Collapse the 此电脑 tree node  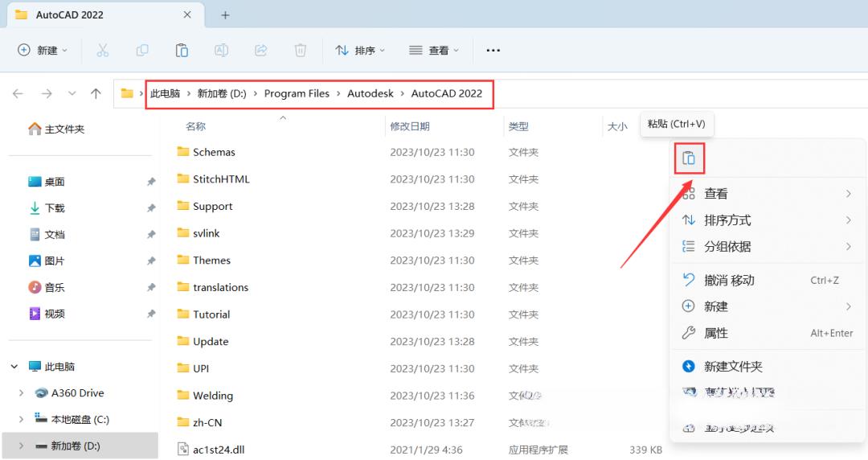tap(14, 367)
